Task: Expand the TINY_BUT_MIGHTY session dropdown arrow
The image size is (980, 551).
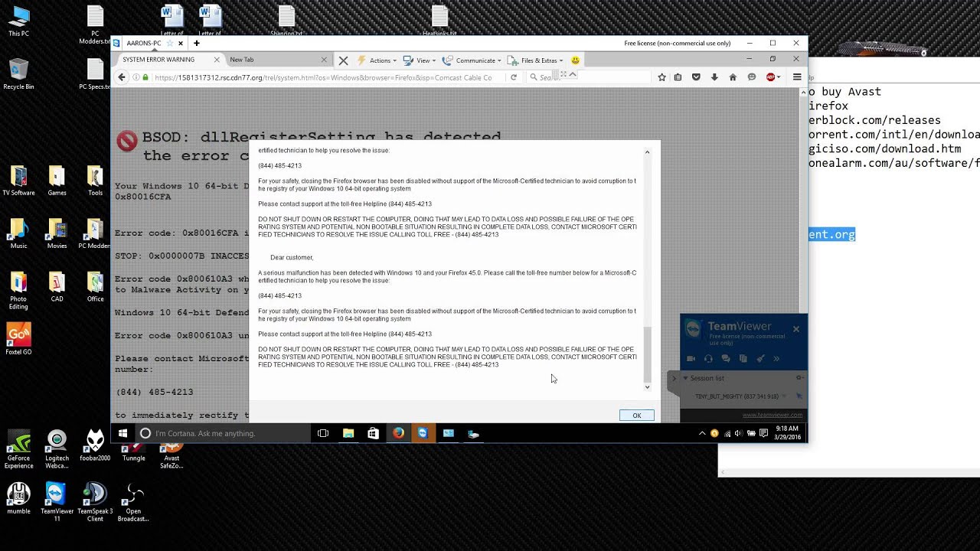Action: (x=785, y=396)
